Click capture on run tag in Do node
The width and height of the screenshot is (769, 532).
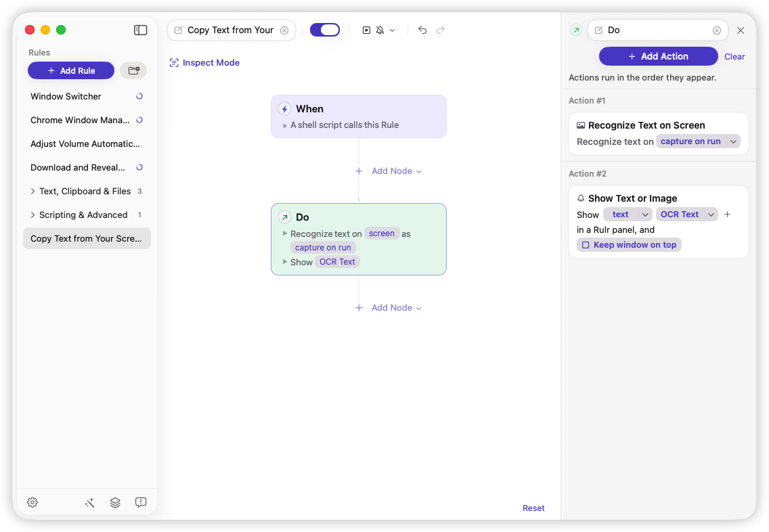(323, 248)
